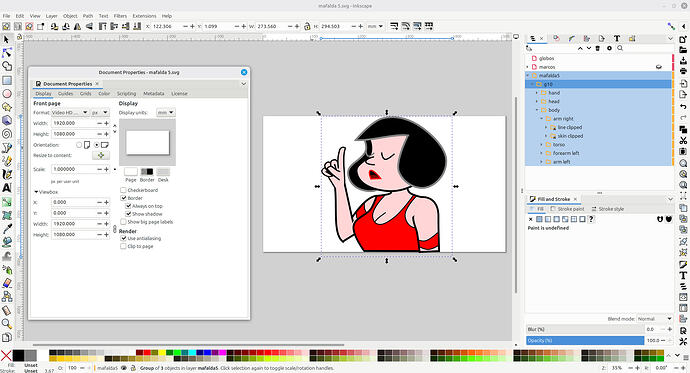The width and height of the screenshot is (690, 373).
Task: Click the New document icon
Action: point(683,39)
